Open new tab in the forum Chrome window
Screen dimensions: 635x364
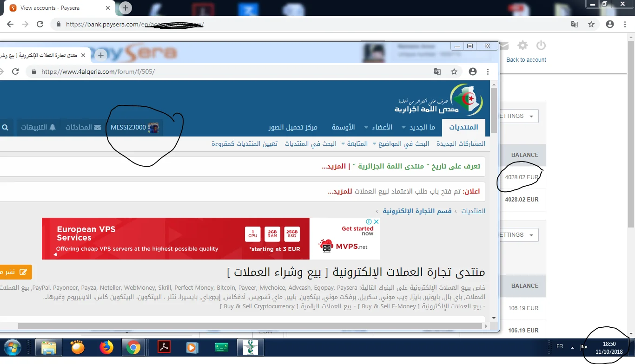click(101, 55)
